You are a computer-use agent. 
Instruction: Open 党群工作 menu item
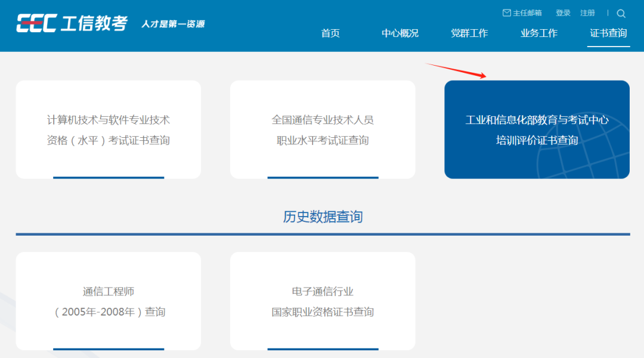pos(469,33)
